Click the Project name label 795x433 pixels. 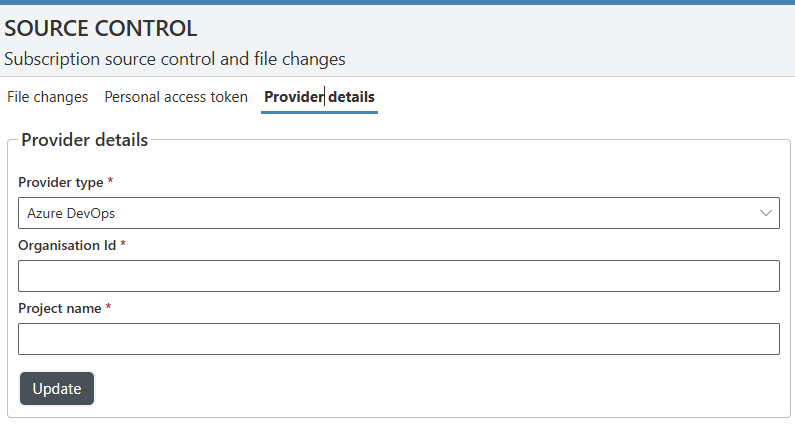(x=59, y=308)
